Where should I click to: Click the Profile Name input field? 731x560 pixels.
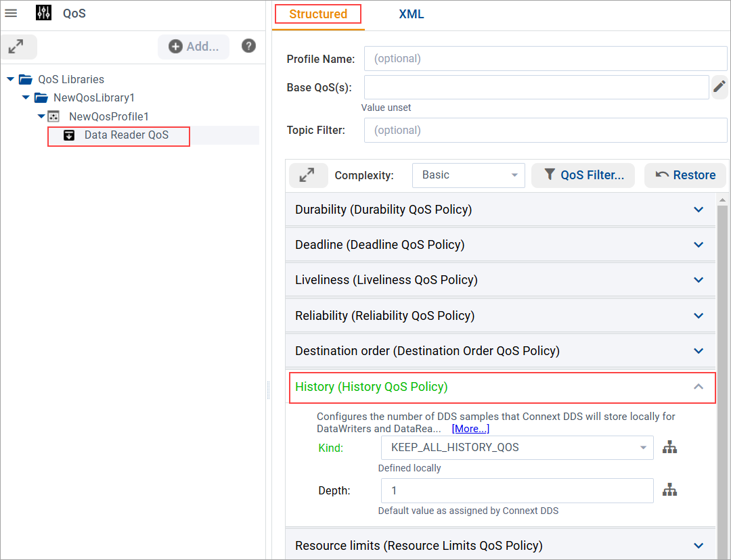546,58
